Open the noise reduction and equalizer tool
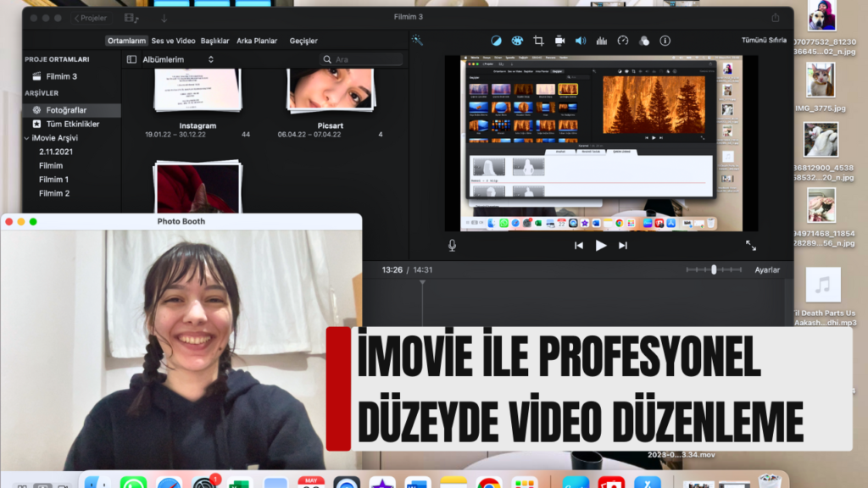Image resolution: width=868 pixels, height=488 pixels. 602,41
